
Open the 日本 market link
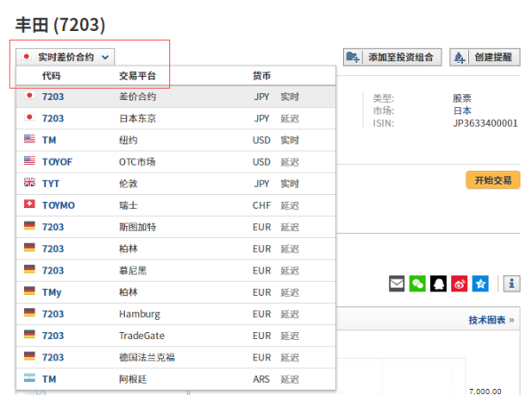tap(462, 111)
